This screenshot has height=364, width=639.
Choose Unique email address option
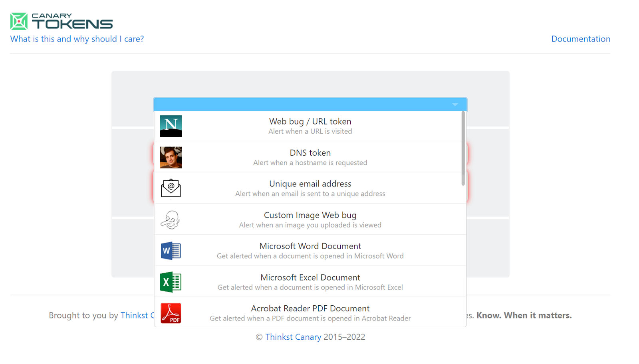click(310, 188)
